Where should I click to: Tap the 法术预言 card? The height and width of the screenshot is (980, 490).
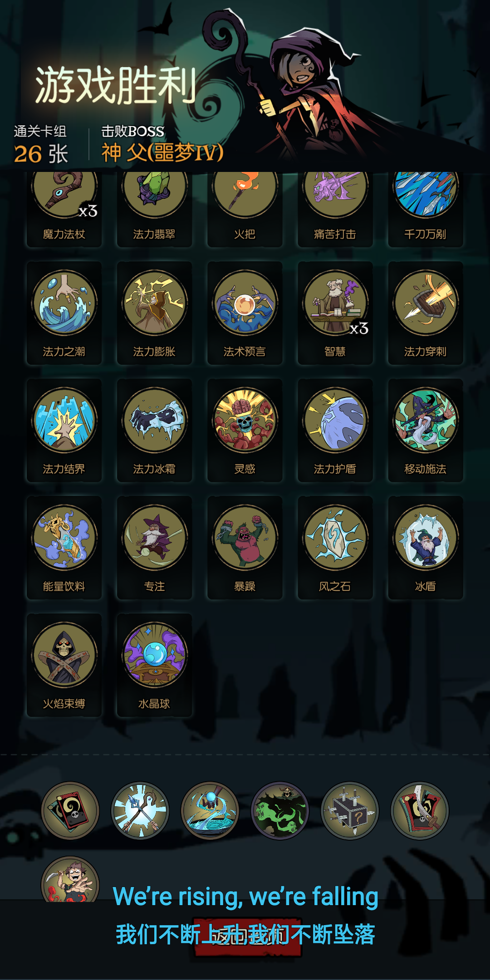click(x=245, y=313)
